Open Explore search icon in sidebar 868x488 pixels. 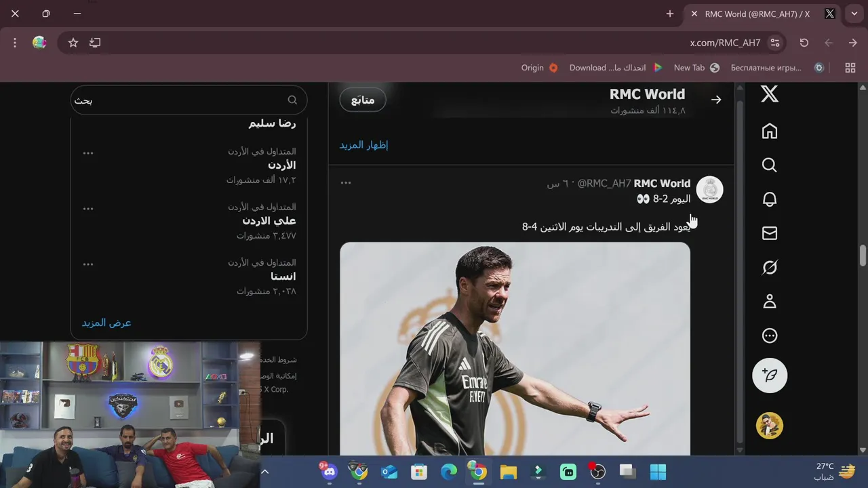coord(770,165)
